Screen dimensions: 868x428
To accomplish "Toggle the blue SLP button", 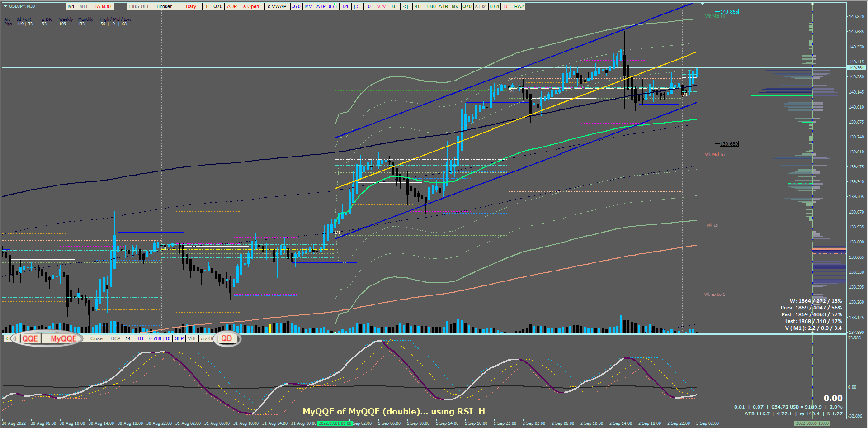I will (x=179, y=338).
